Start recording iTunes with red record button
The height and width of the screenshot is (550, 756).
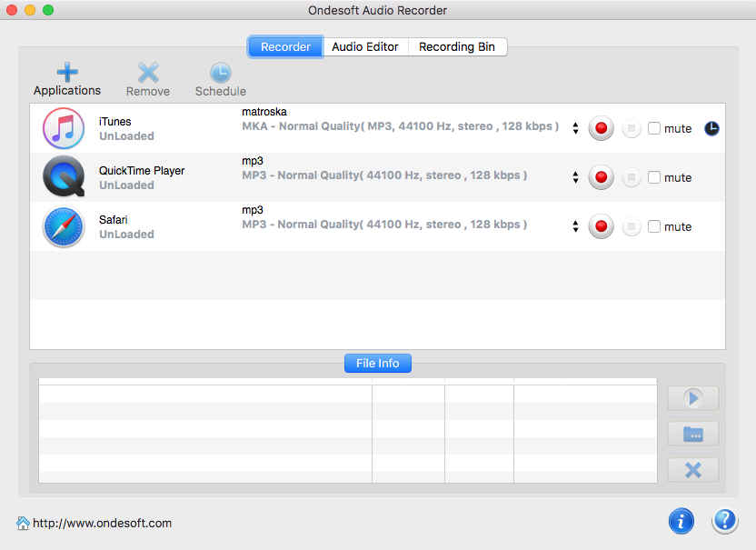coord(601,128)
